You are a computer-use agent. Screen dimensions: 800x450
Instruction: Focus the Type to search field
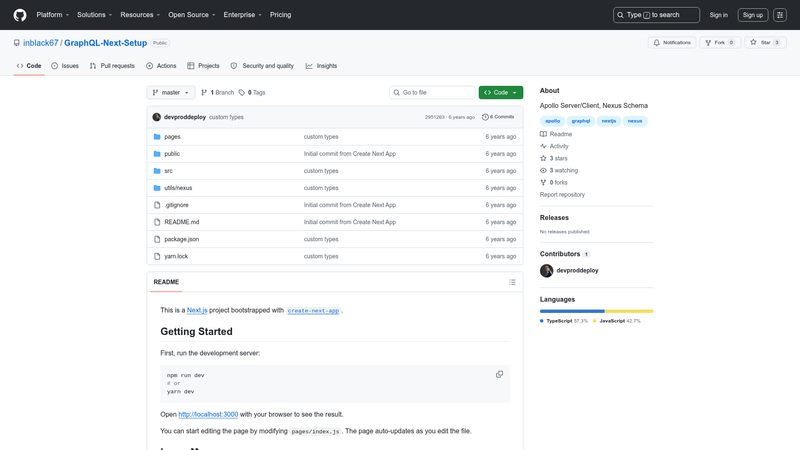(656, 15)
